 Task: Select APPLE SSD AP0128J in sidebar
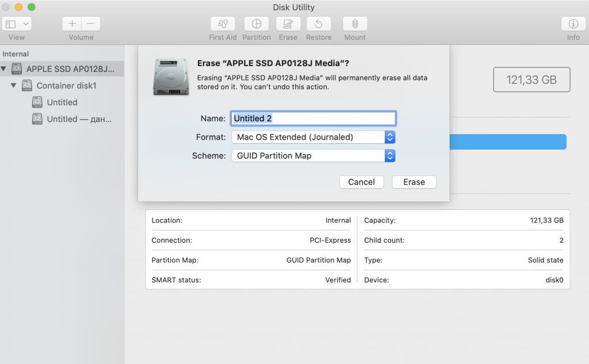point(62,69)
